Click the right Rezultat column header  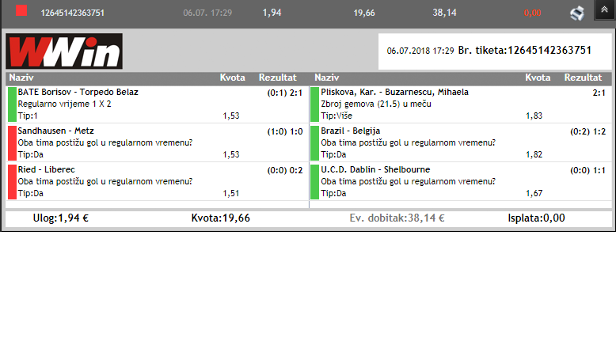[583, 78]
